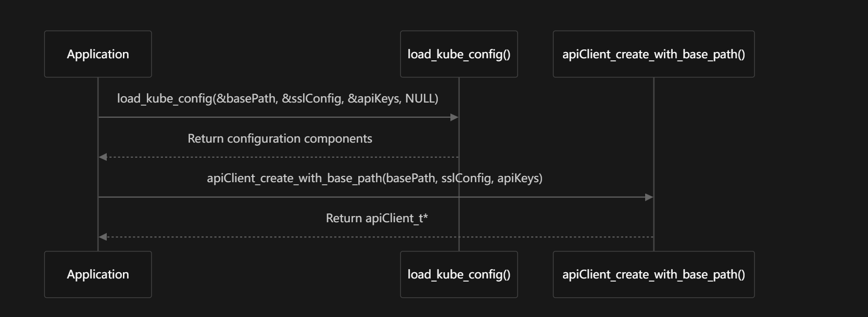Click arrowhead of 'Return apiClient_t*' dashed arrow

(103, 237)
